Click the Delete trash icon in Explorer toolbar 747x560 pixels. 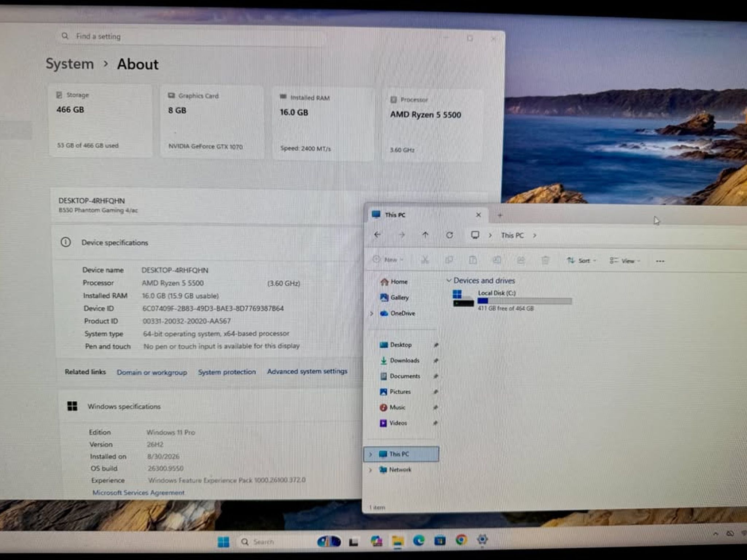pos(545,260)
